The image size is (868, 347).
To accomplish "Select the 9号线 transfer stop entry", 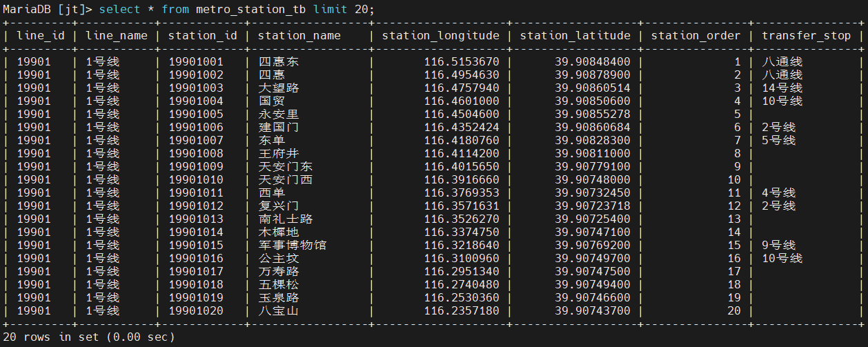I will point(778,246).
